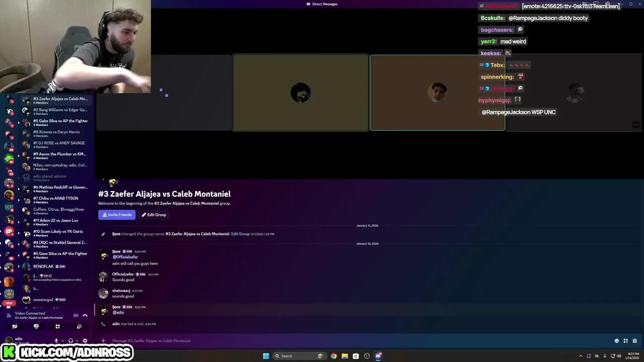Image resolution: width=644 pixels, height=362 pixels.
Task: Open the gift icon in message bar
Action: [x=635, y=341]
